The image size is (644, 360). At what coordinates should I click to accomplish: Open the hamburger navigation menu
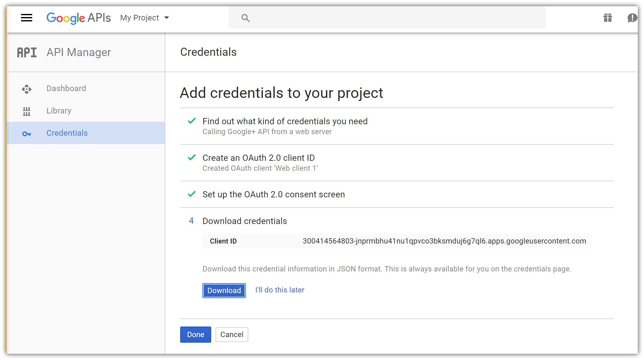click(27, 18)
